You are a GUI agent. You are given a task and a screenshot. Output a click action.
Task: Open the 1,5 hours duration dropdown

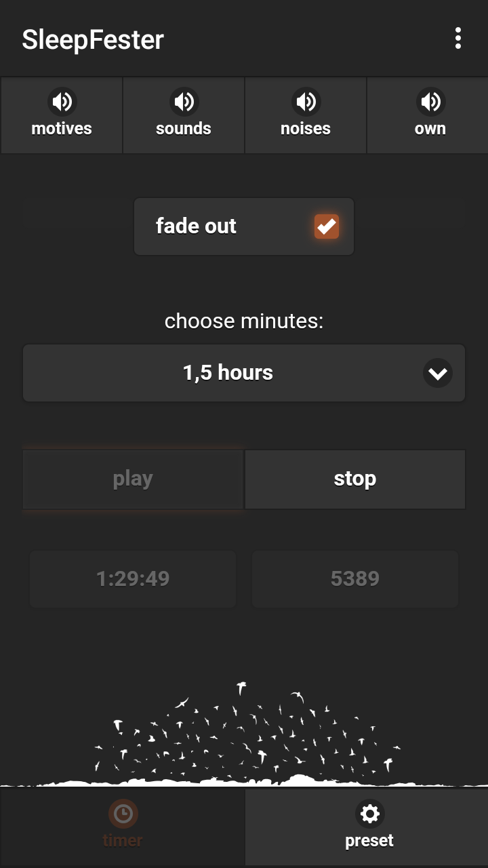click(228, 373)
